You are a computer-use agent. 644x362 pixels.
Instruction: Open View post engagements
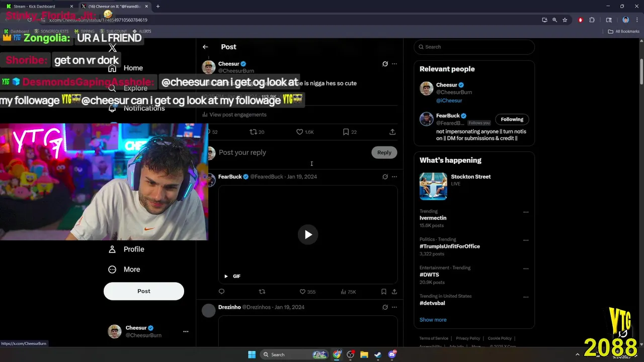click(234, 115)
